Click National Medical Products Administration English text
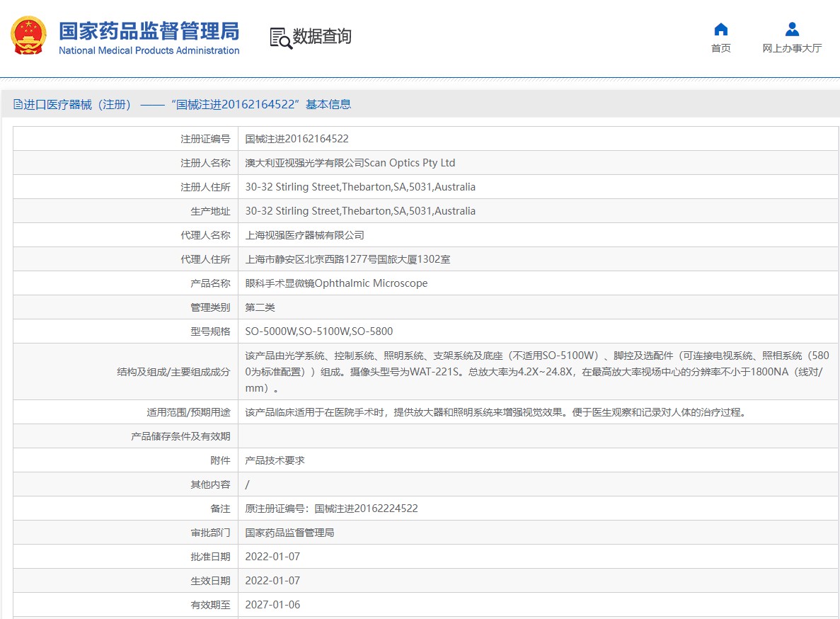This screenshot has width=840, height=619. coord(149,51)
